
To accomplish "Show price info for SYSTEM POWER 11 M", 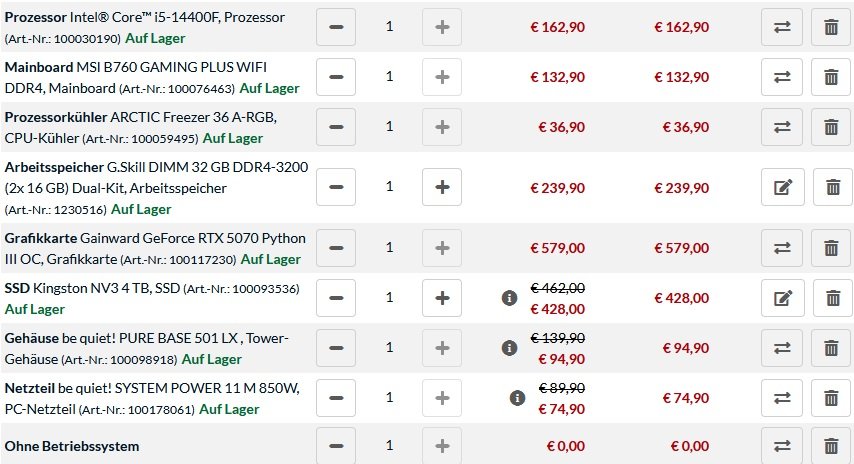I will click(517, 398).
